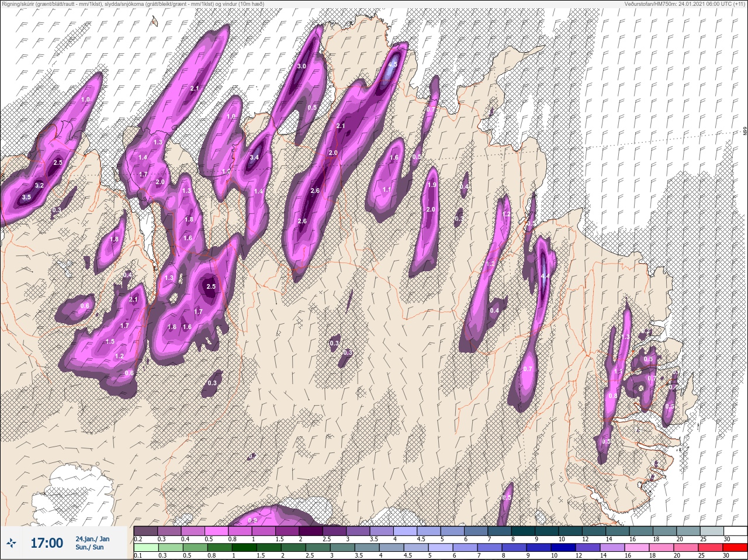
Task: Choose the palest green swatch above 0.1
Action: (x=146, y=548)
